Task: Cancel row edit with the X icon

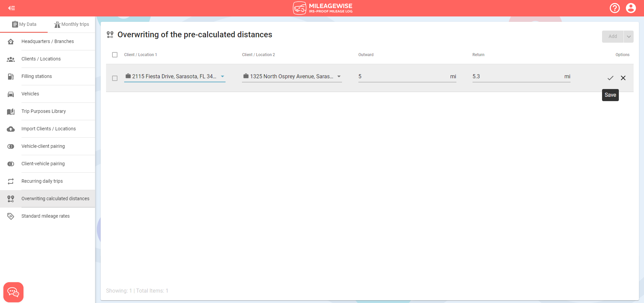Action: 623,78
